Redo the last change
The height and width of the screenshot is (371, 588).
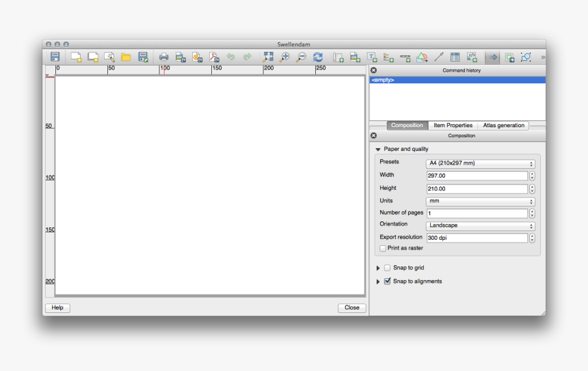click(x=247, y=57)
